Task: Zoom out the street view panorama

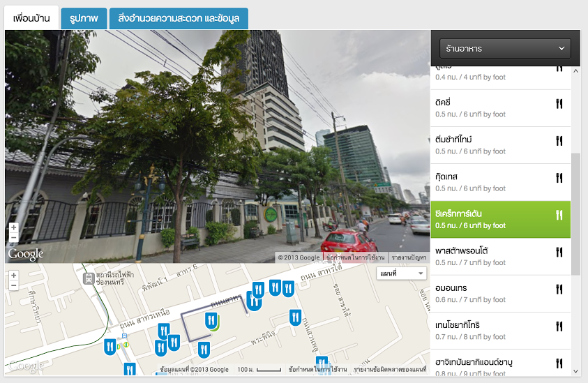Action: [13, 237]
